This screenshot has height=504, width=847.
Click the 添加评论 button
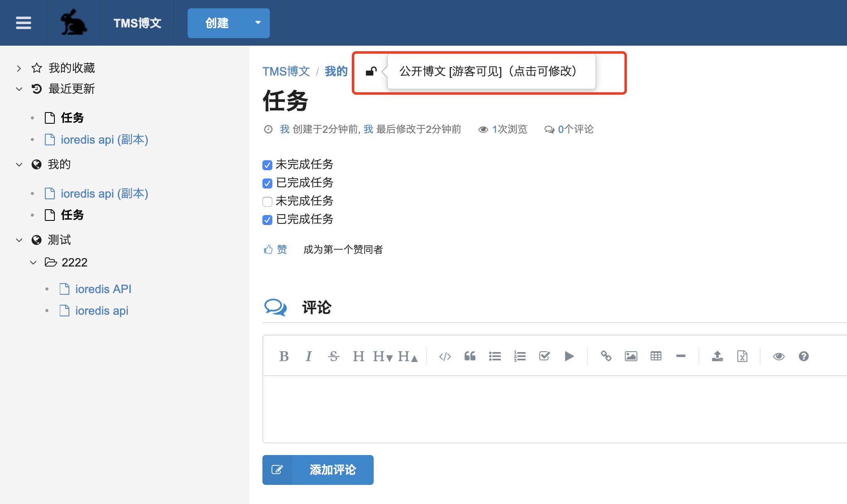(x=318, y=470)
